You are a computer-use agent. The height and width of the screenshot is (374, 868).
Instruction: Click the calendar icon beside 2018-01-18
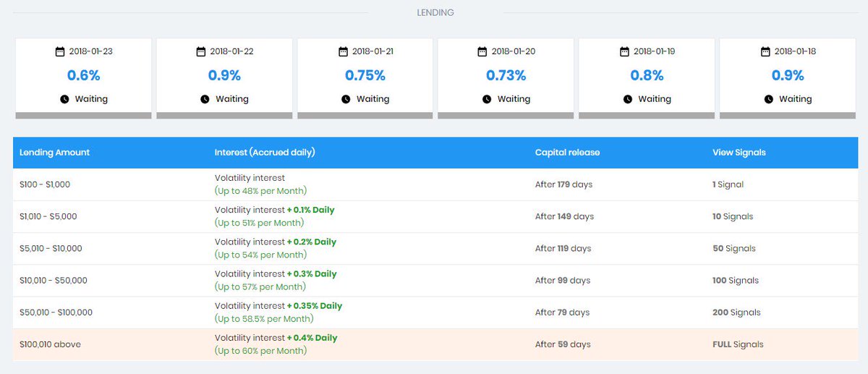coord(765,51)
